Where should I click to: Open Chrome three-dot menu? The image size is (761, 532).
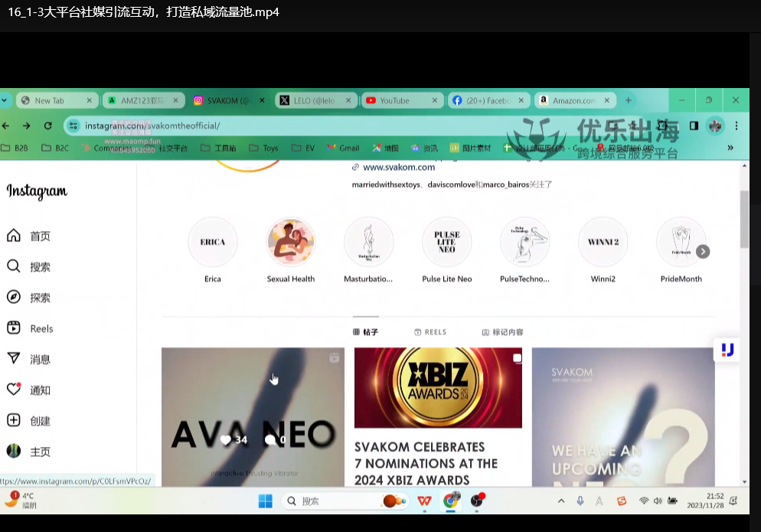(737, 126)
